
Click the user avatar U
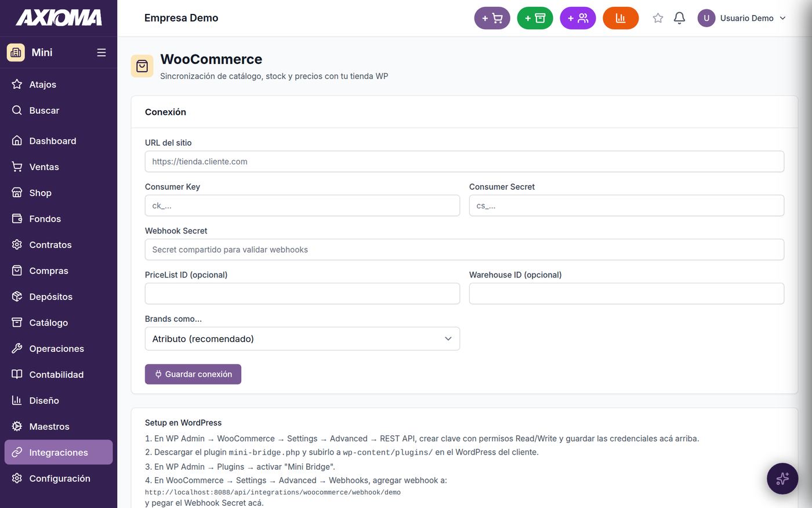pyautogui.click(x=706, y=18)
